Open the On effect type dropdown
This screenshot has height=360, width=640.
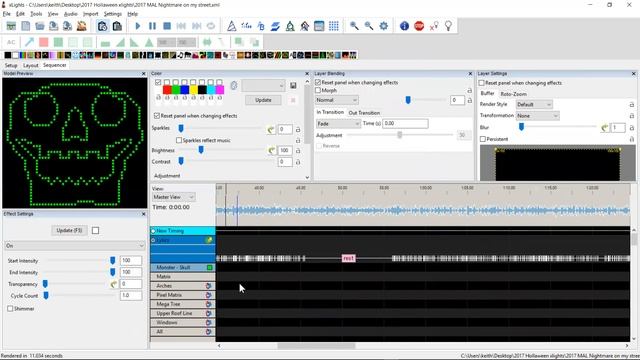coord(75,246)
